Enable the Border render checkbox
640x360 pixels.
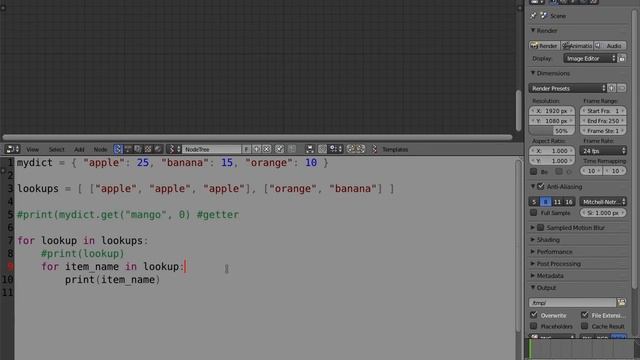(534, 171)
